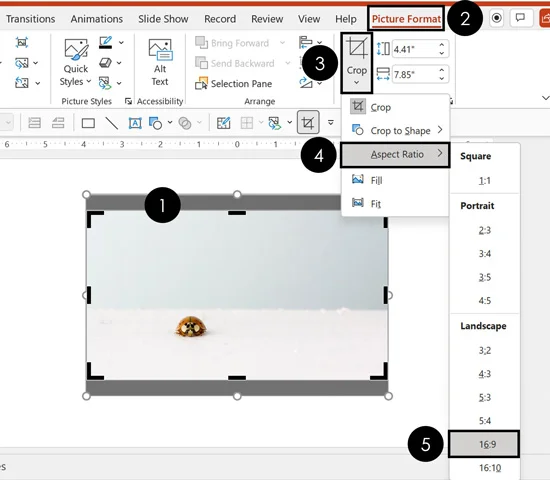Open the Slide Show tab
Screen dimensions: 550x480
click(163, 19)
